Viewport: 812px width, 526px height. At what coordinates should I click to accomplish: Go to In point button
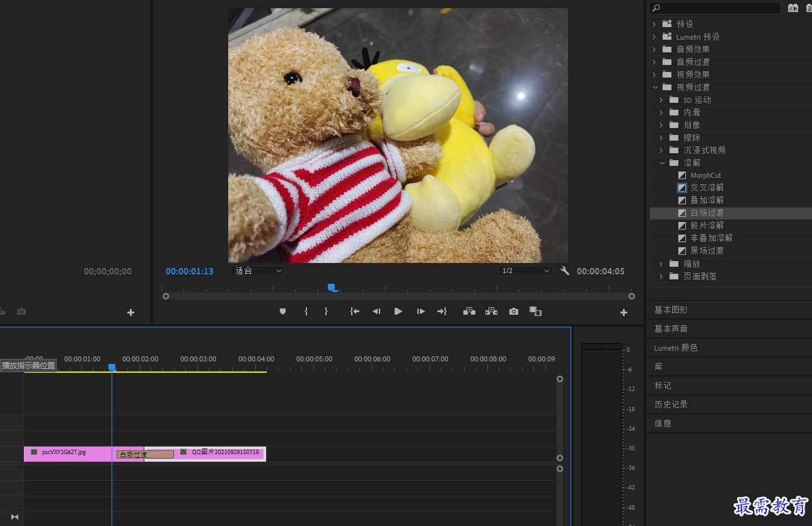(x=355, y=312)
